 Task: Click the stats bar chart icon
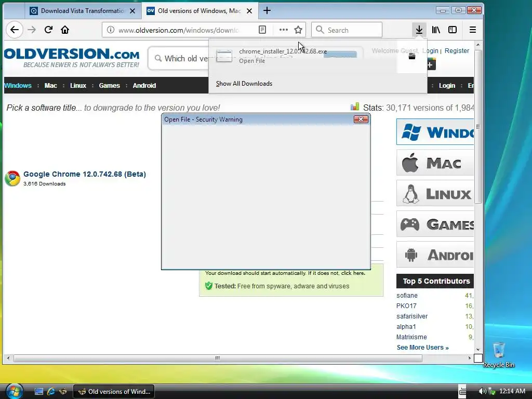354,107
